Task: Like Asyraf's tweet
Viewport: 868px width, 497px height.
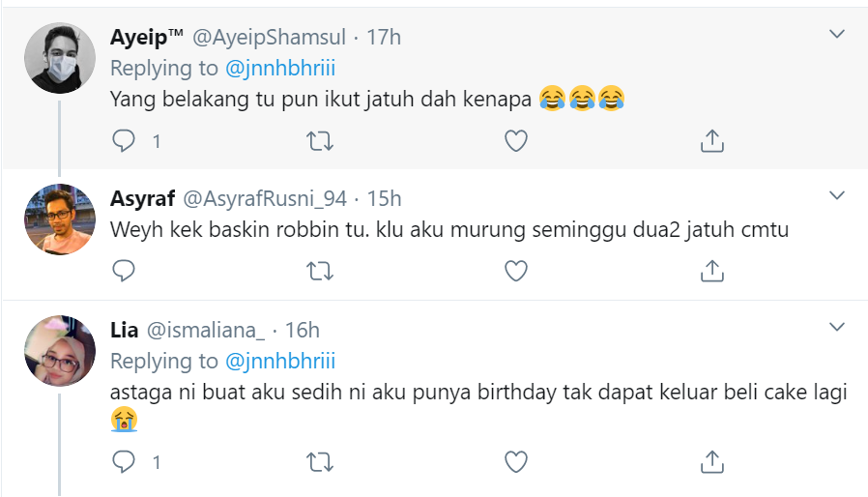Action: pos(516,270)
